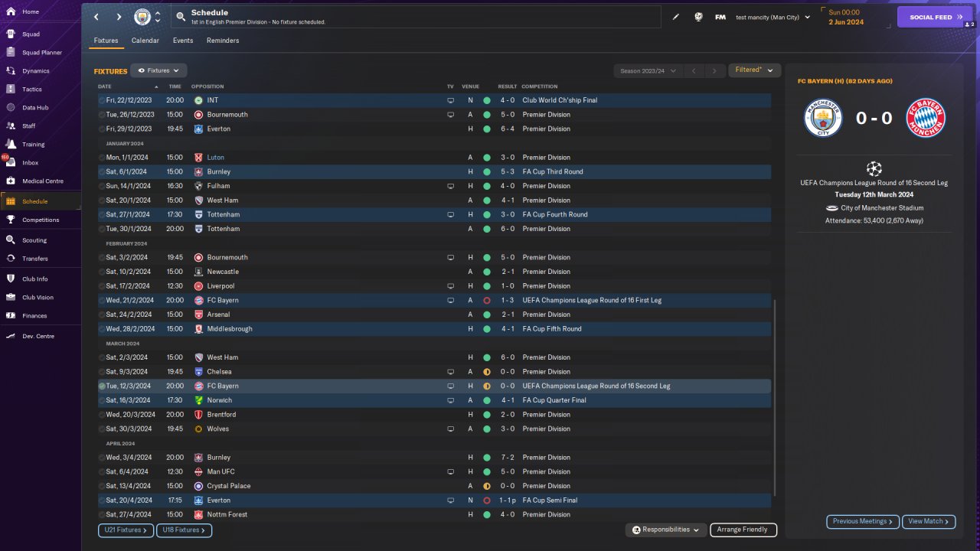Screen dimensions: 980x551
Task: Go to previous season with left chevron
Action: 694,70
